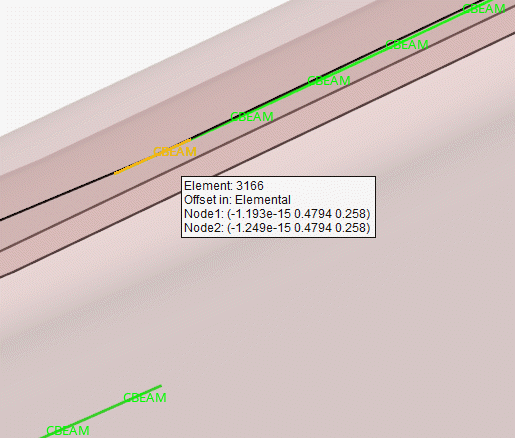The height and width of the screenshot is (438, 515).
Task: Click the bottom-most CBEAM label on the lower beam
Action: tap(68, 430)
